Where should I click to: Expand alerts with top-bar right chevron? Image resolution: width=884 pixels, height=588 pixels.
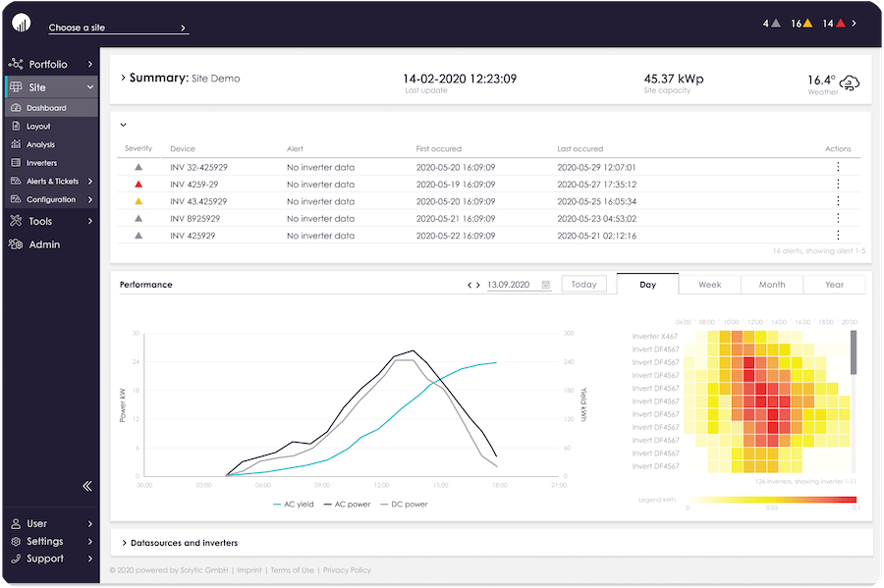point(855,24)
